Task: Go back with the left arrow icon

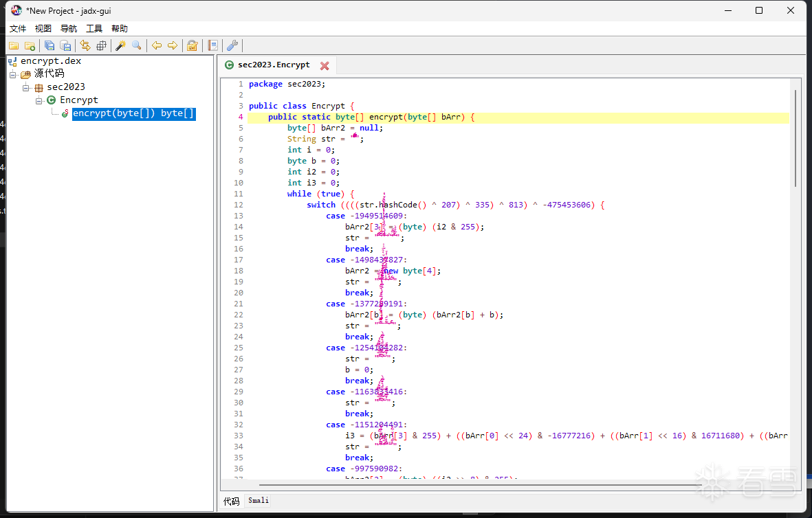Action: 157,45
